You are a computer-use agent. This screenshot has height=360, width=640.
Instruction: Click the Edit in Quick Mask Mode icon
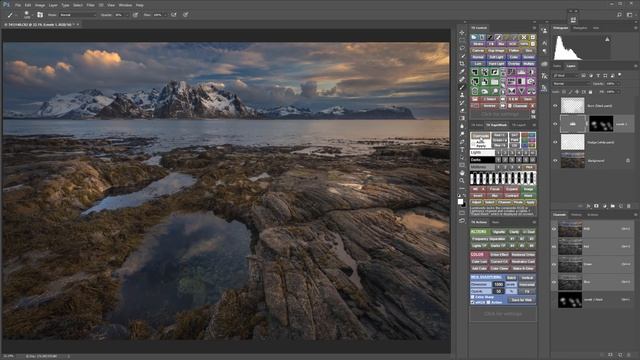click(462, 213)
